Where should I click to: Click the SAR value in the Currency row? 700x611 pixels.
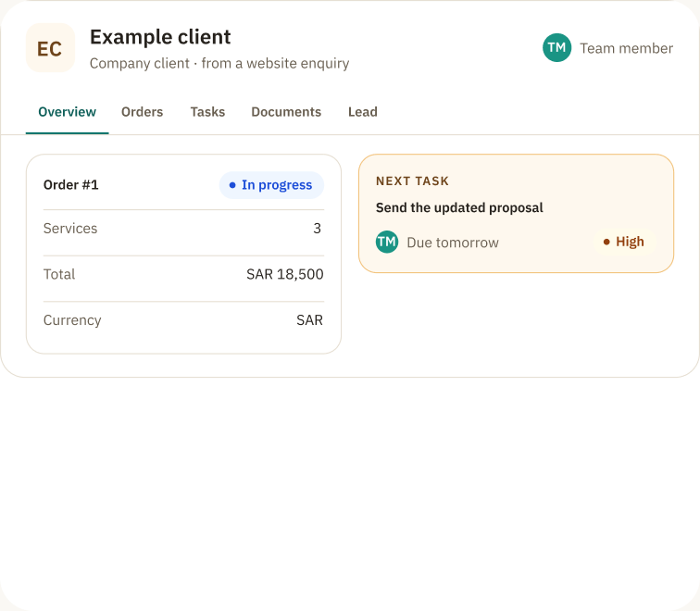coord(310,320)
